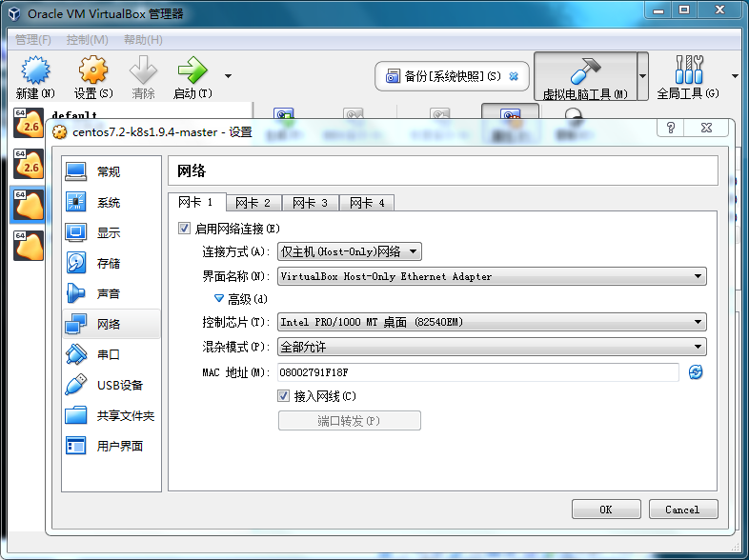
Task: Open the 控制芯片 adapter type dropdown
Action: [x=492, y=322]
